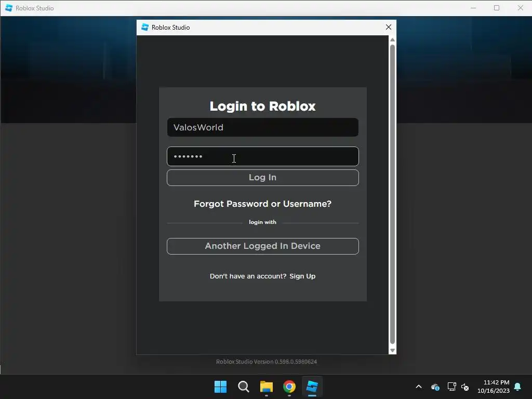Click the login dialog scrollbar down arrow
The image size is (532, 399).
(393, 351)
